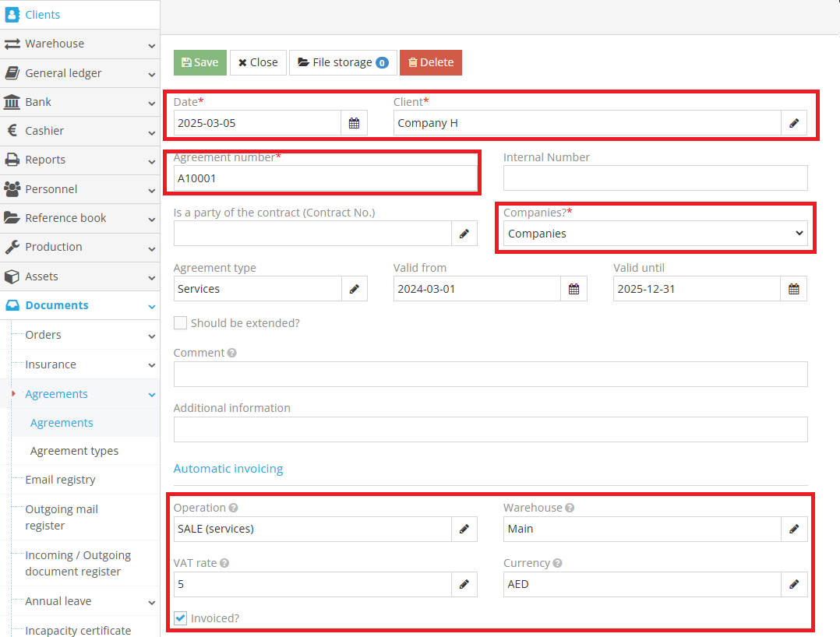Click pencil icon for Operation field
Viewport: 840px width, 637px height.
(464, 529)
